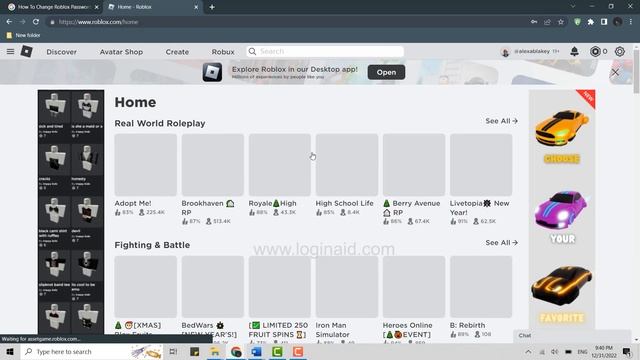Click the orange car ad image
The height and width of the screenshot is (360, 640).
(562, 127)
